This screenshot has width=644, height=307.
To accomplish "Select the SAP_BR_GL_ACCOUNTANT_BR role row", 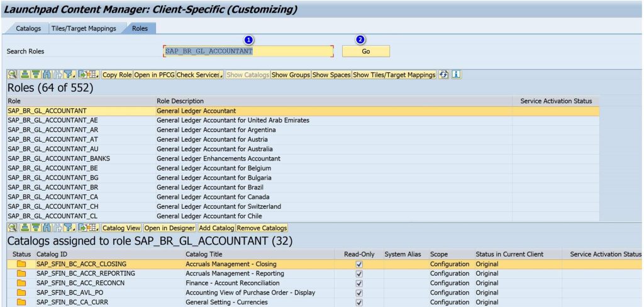I will click(x=303, y=187).
